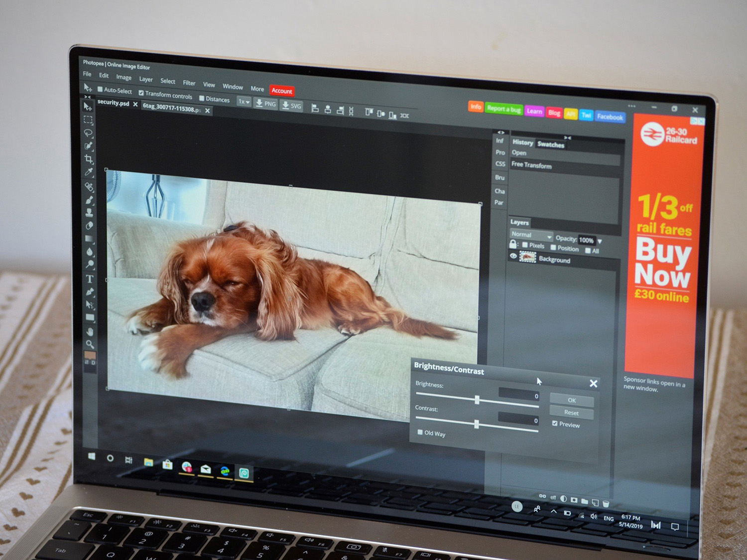The width and height of the screenshot is (747, 560).
Task: Open the Normal blend mode dropdown
Action: [531, 235]
